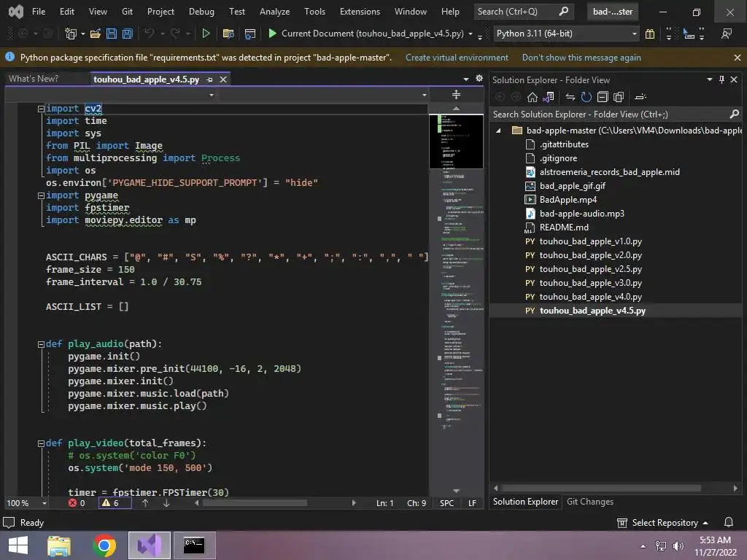The width and height of the screenshot is (747, 560).
Task: Save the current file with the Save icon
Action: coord(112,34)
